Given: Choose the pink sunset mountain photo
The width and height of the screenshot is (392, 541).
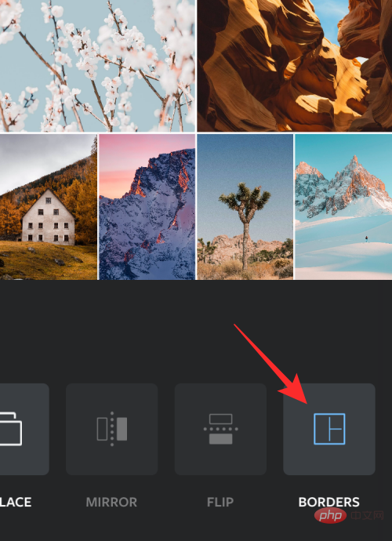Looking at the screenshot, I should (147, 207).
